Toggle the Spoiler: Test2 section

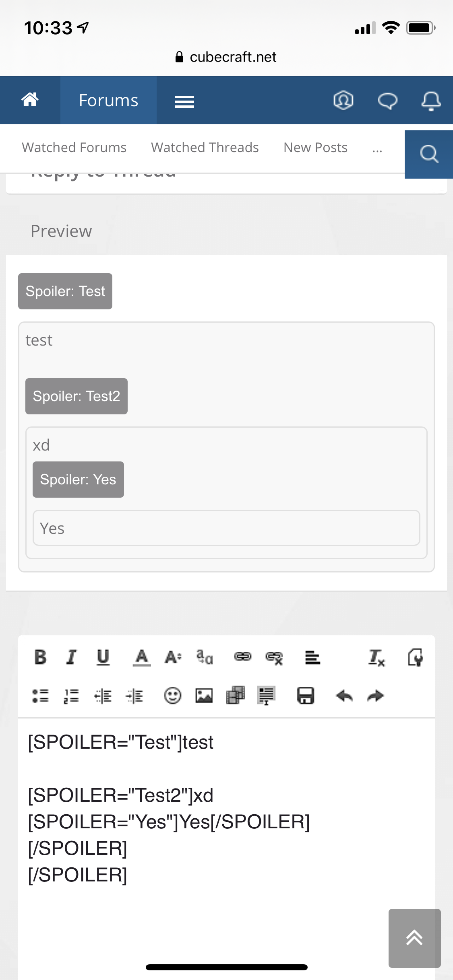click(77, 396)
